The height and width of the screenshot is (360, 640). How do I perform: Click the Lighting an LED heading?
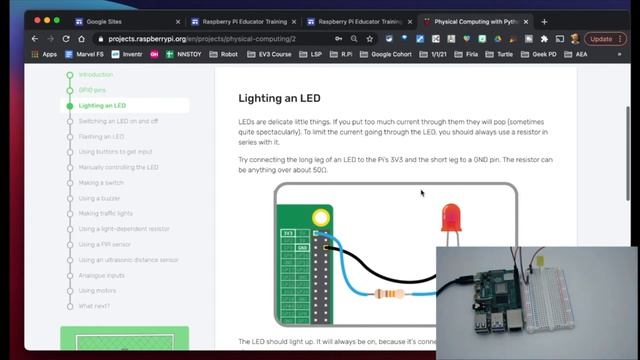pyautogui.click(x=279, y=98)
